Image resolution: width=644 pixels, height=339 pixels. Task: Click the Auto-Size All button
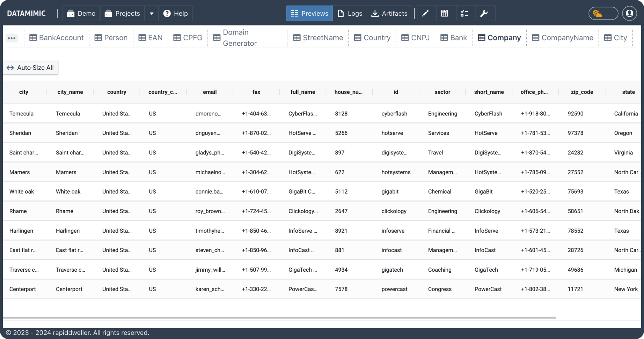coord(31,68)
